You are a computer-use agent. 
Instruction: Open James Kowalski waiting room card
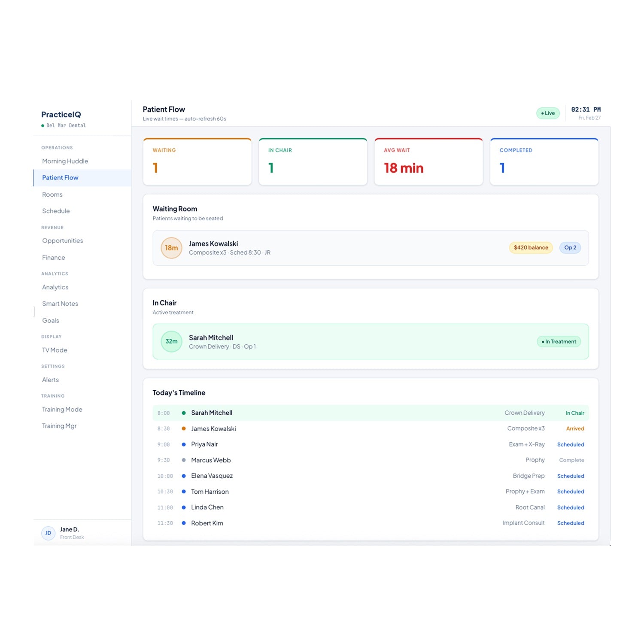point(371,248)
